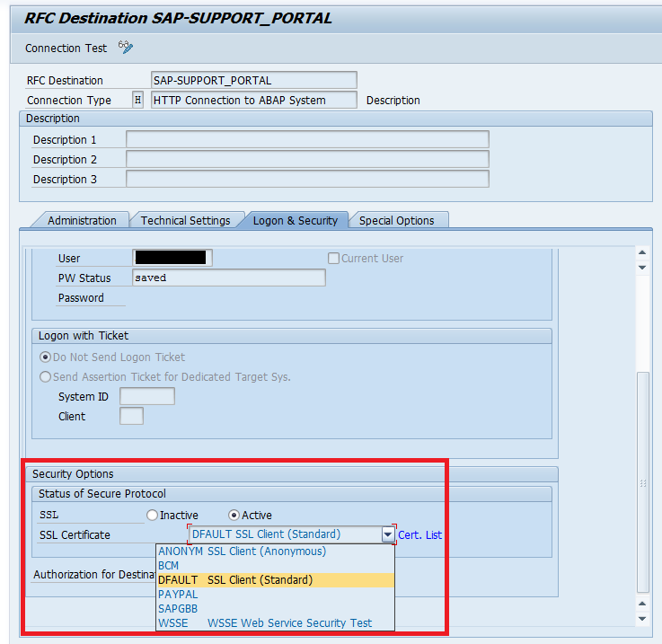Click the Authorization for Destination label

94,575
